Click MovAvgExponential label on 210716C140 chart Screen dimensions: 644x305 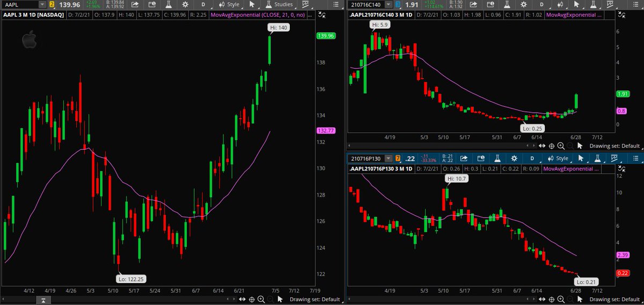pos(574,15)
